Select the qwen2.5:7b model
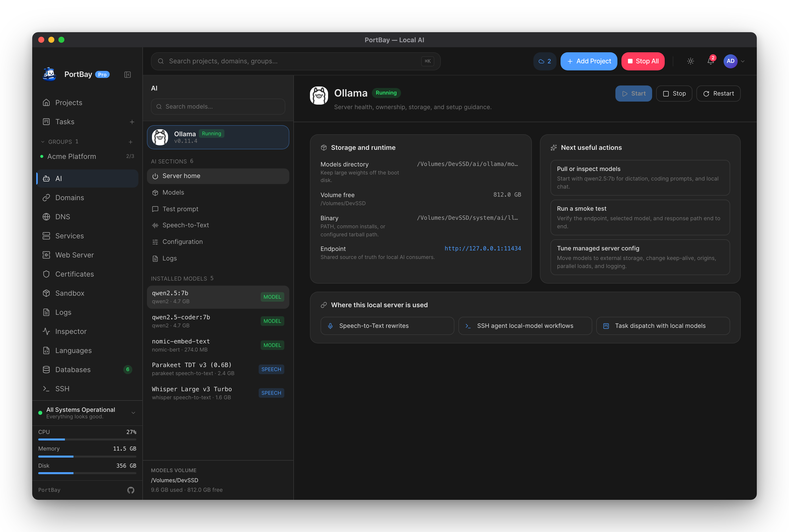This screenshot has width=789, height=532. click(x=218, y=297)
